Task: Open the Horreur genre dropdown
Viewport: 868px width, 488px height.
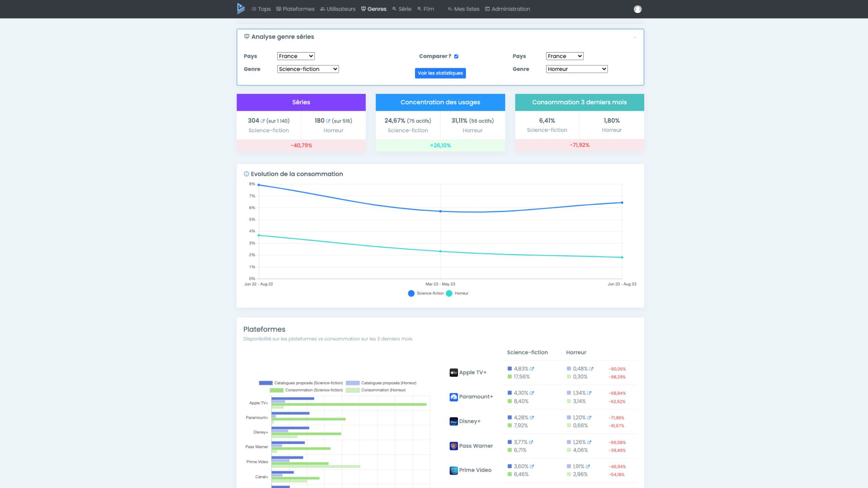Action: pos(576,69)
